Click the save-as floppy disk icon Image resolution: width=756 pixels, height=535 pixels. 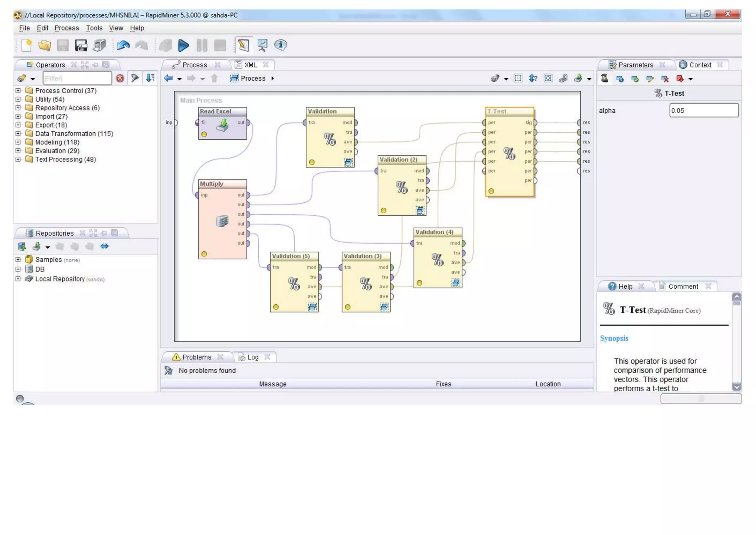coord(81,45)
